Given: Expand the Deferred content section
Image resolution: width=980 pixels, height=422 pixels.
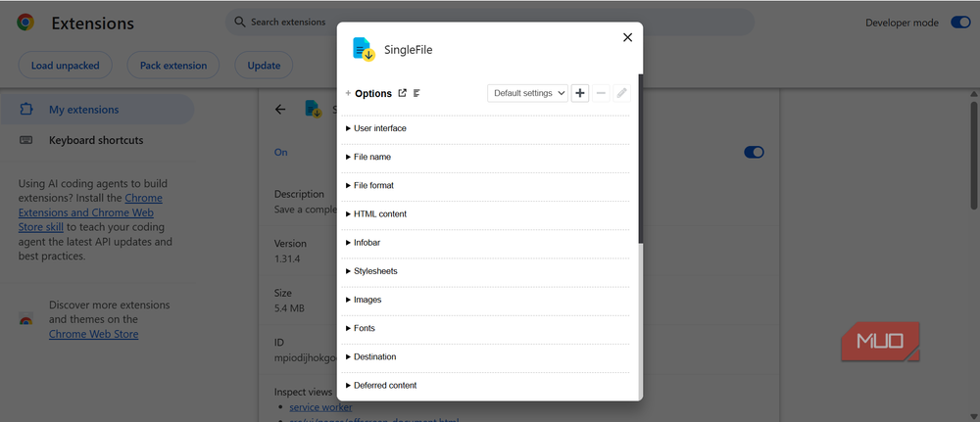Looking at the screenshot, I should (x=487, y=385).
